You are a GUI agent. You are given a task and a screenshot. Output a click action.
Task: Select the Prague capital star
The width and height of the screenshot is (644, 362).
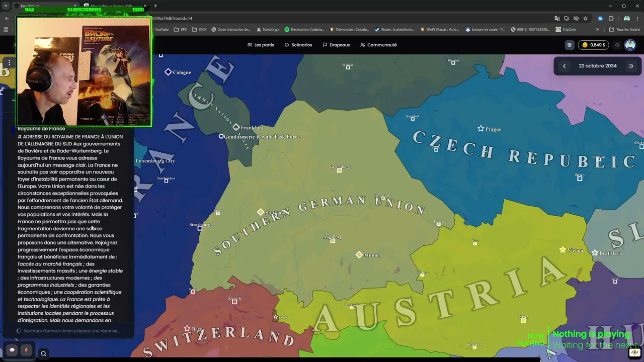480,129
